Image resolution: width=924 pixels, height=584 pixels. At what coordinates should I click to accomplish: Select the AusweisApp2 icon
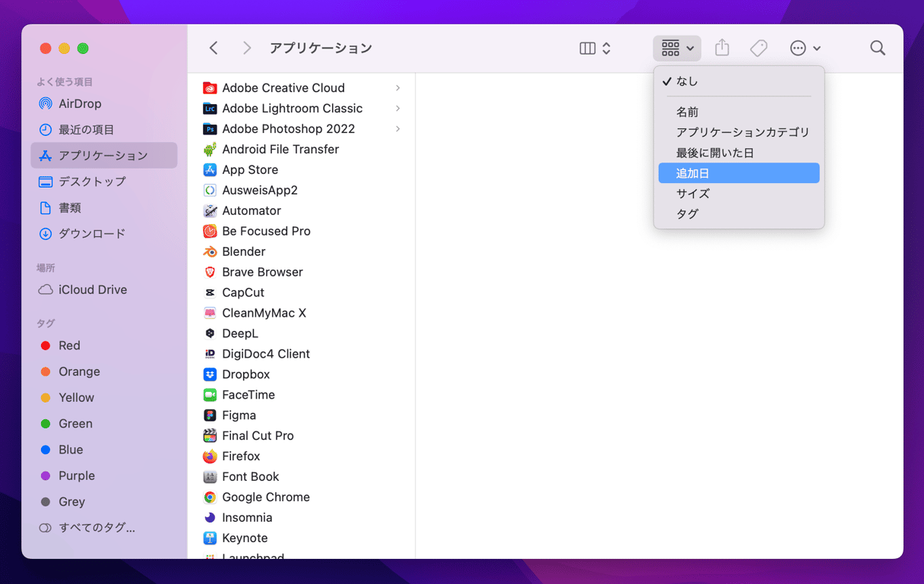[210, 191]
